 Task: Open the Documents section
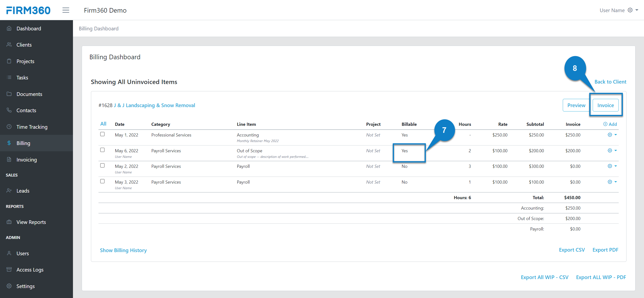[29, 94]
